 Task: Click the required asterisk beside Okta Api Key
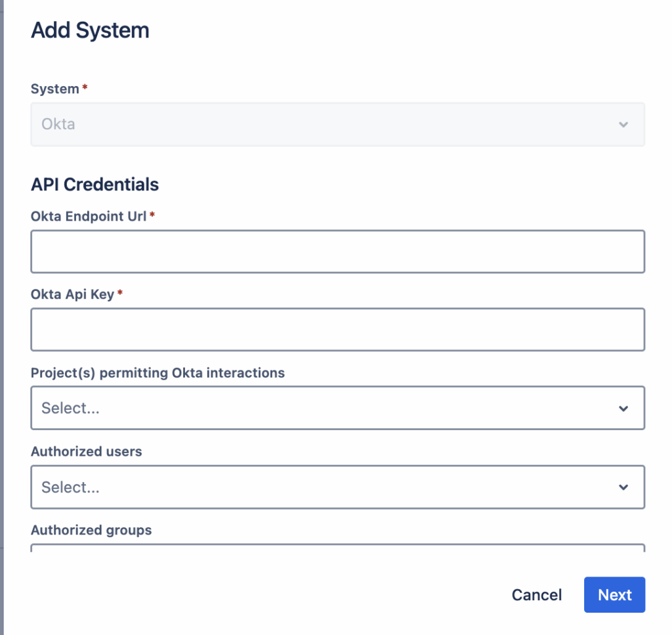120,294
